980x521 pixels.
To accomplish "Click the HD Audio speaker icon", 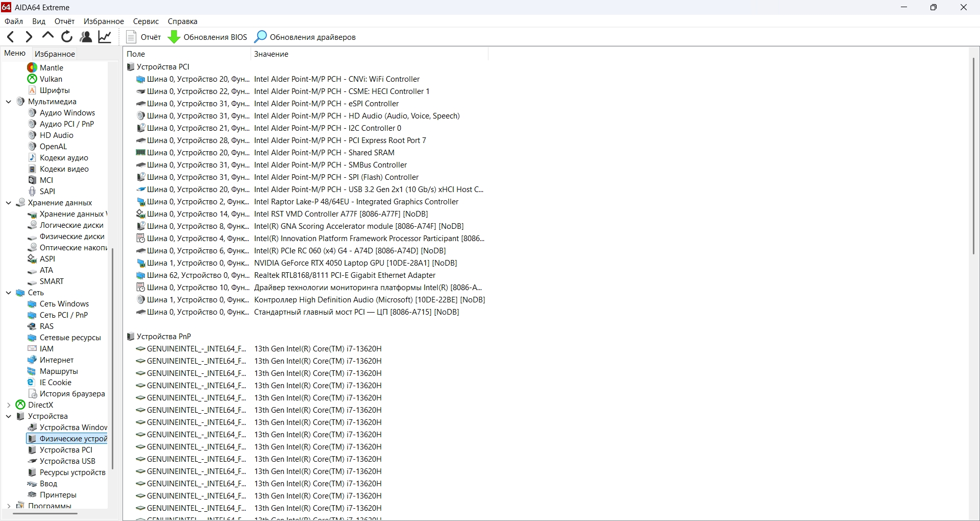I will (32, 135).
